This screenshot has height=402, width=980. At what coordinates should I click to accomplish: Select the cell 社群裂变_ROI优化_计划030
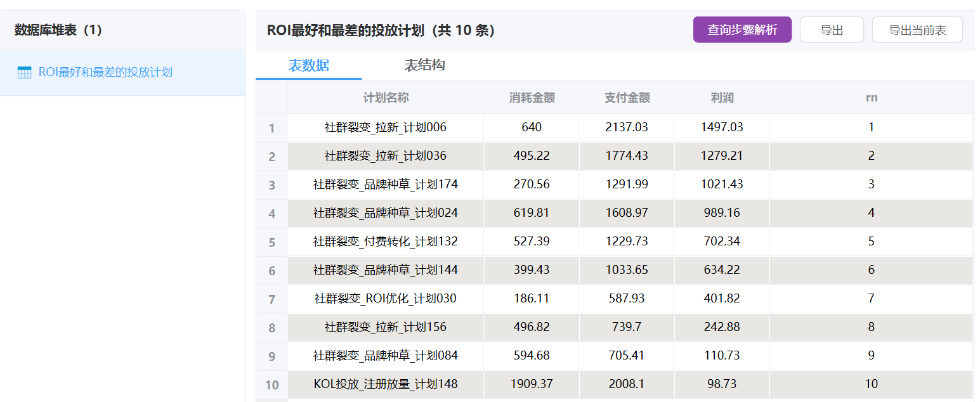[386, 298]
